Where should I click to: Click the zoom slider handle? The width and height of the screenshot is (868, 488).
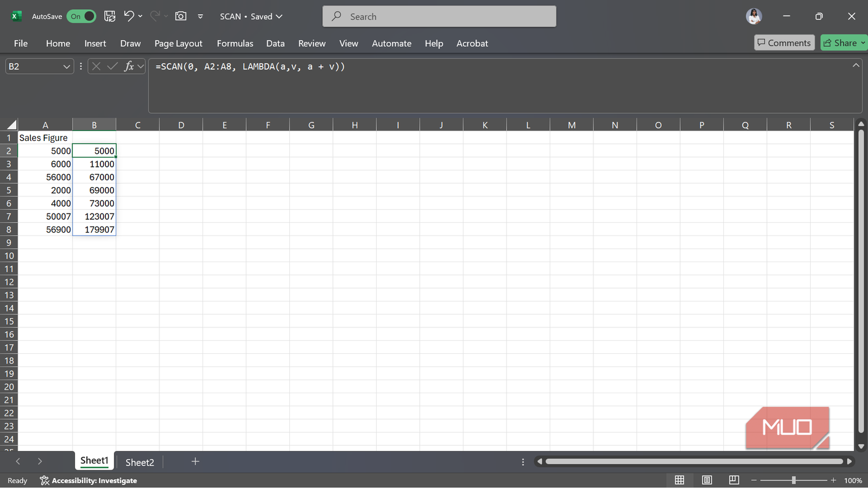click(x=794, y=480)
